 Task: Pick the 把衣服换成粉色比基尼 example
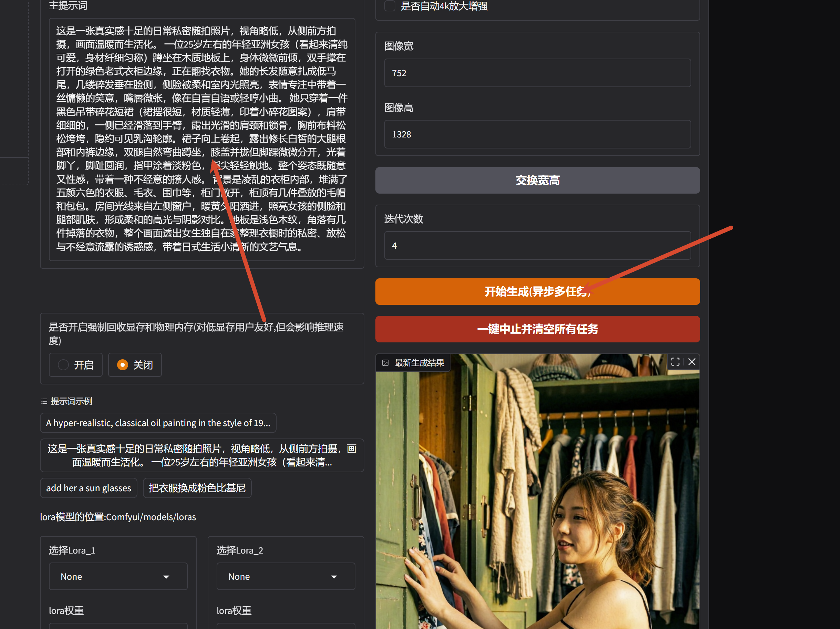[197, 488]
